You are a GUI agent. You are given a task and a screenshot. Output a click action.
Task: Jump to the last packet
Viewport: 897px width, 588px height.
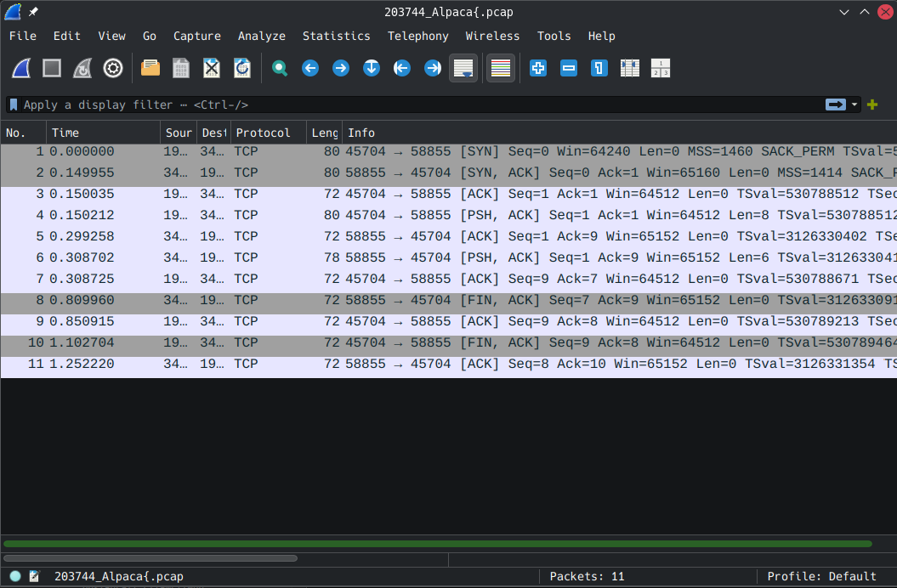coord(433,68)
